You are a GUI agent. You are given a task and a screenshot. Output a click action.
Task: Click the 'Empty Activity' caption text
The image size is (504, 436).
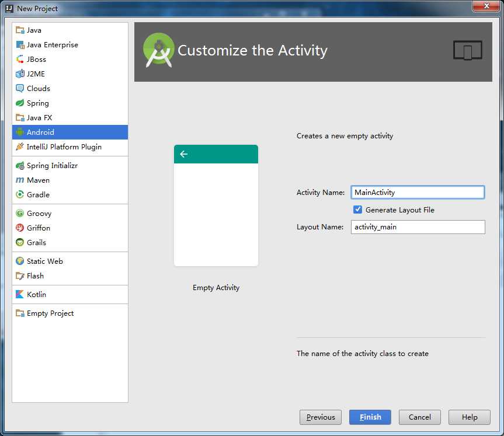click(216, 288)
